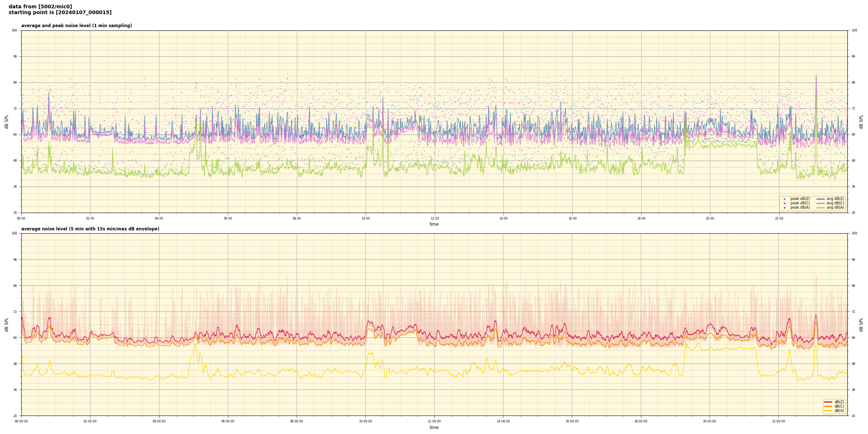Viewport: 868px width, 434px height.
Task: Click the 06:00:00 tick label on bottom chart
Action: pos(228,421)
